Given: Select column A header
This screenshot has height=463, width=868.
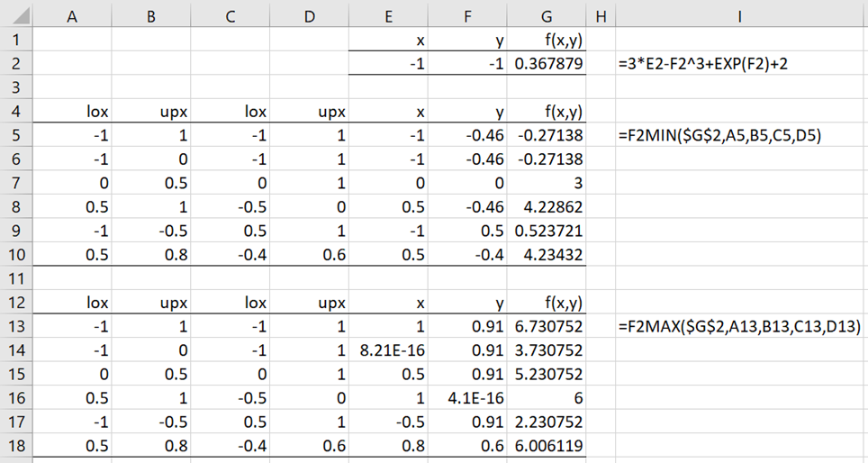Looking at the screenshot, I should pyautogui.click(x=72, y=16).
